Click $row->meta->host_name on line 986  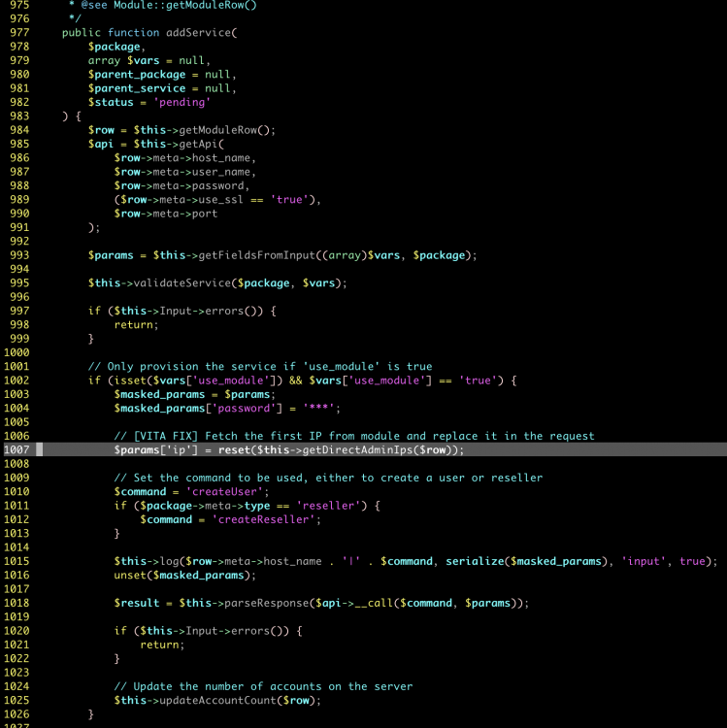point(182,158)
